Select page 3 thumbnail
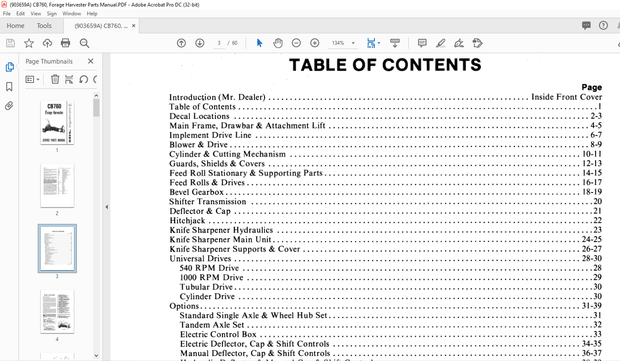This screenshot has width=620, height=361. (x=57, y=249)
